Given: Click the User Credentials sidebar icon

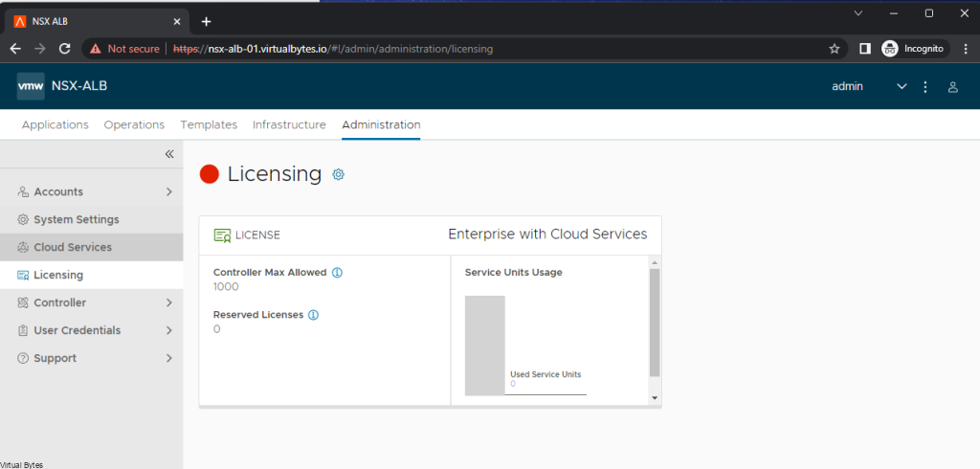Looking at the screenshot, I should pyautogui.click(x=23, y=330).
